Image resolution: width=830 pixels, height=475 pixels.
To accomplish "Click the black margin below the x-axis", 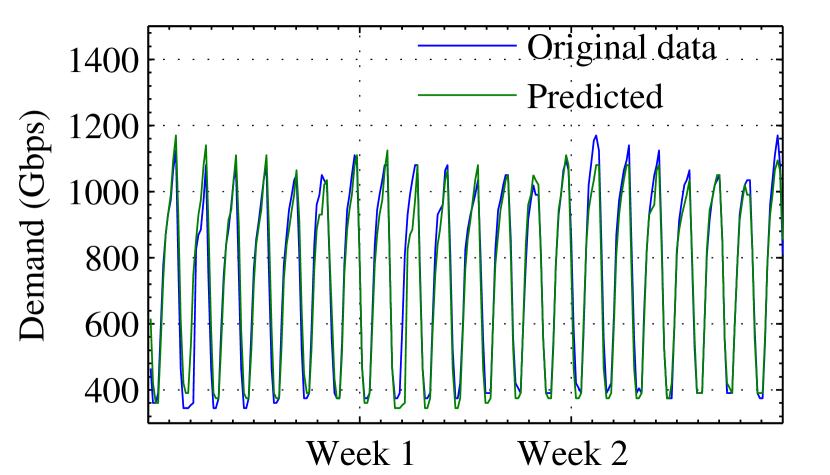I will (x=465, y=450).
